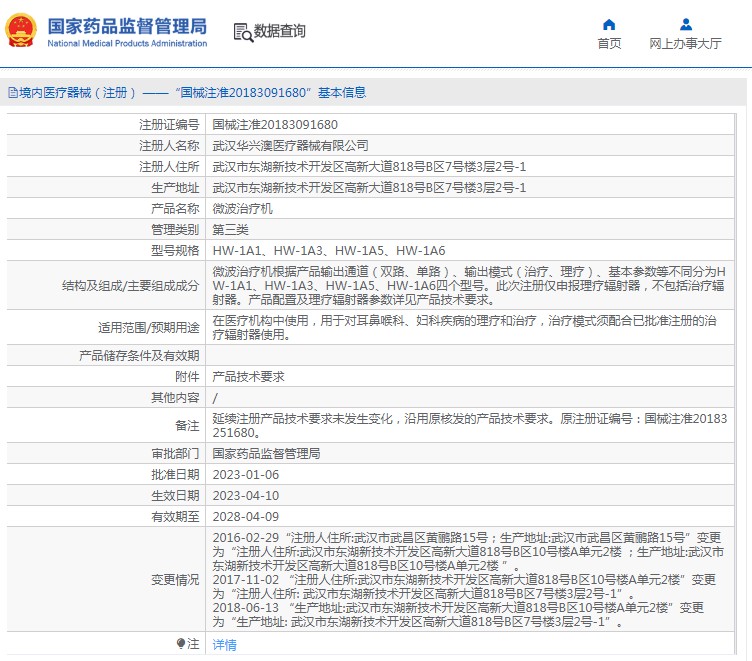Click the 注册证编号 row label
752x661 pixels.
pos(169,125)
